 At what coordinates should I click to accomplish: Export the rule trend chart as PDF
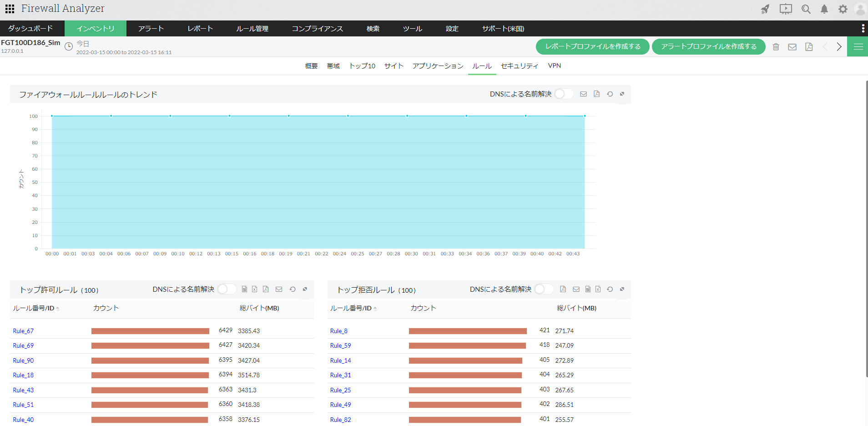596,94
